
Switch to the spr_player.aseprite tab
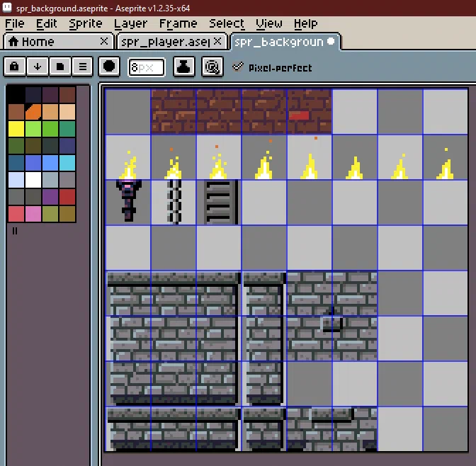pyautogui.click(x=166, y=42)
